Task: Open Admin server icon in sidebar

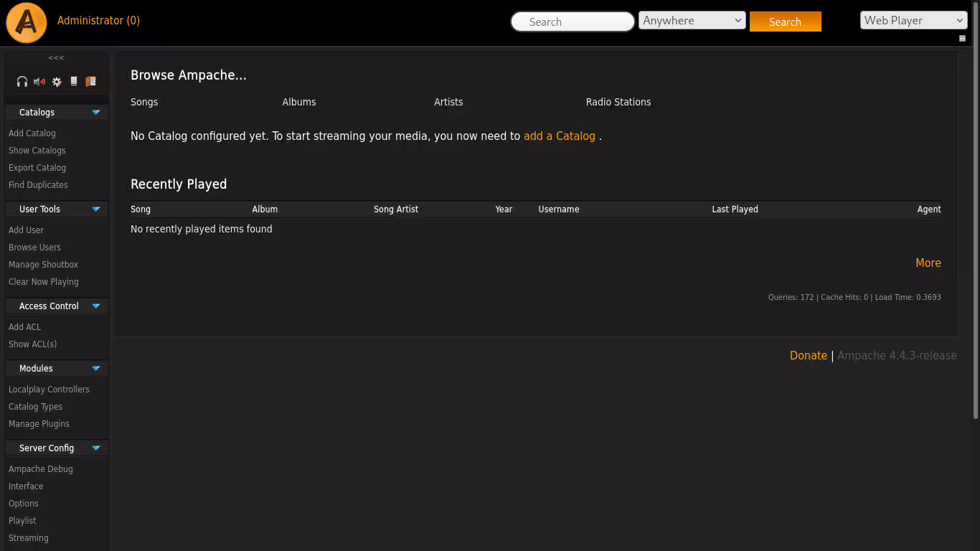Action: pyautogui.click(x=74, y=82)
